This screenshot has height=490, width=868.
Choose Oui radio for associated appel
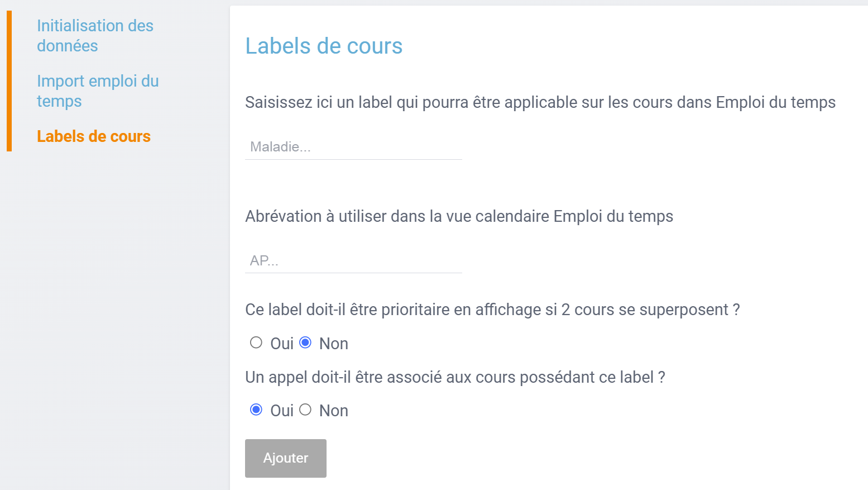[x=256, y=410]
